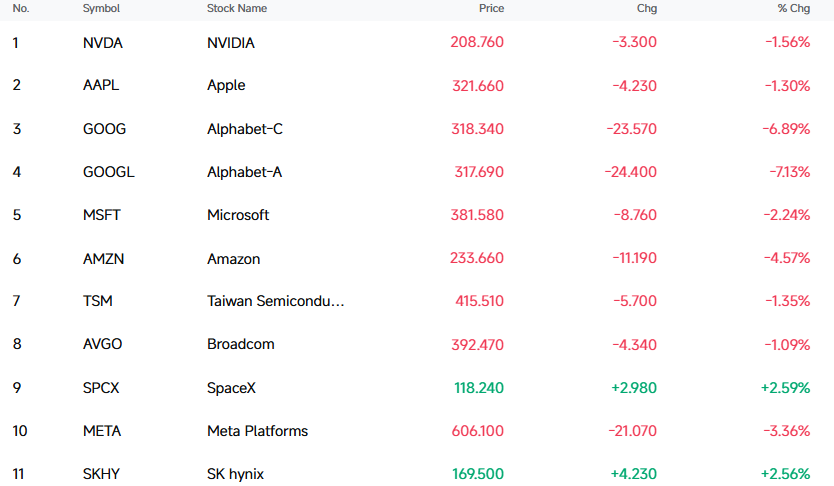Viewport: 834px width, 486px height.
Task: Select Alphabet-C change value -23.570
Action: (x=631, y=129)
